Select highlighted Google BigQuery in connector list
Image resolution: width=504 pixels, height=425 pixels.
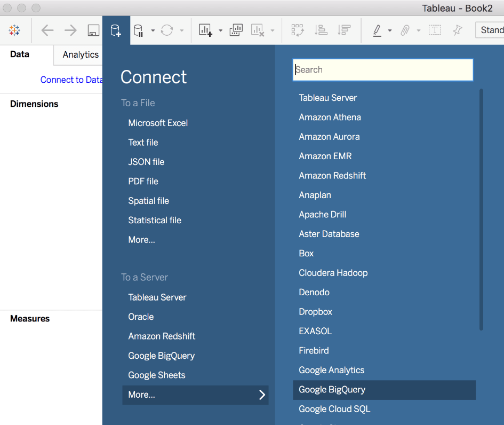pos(385,390)
